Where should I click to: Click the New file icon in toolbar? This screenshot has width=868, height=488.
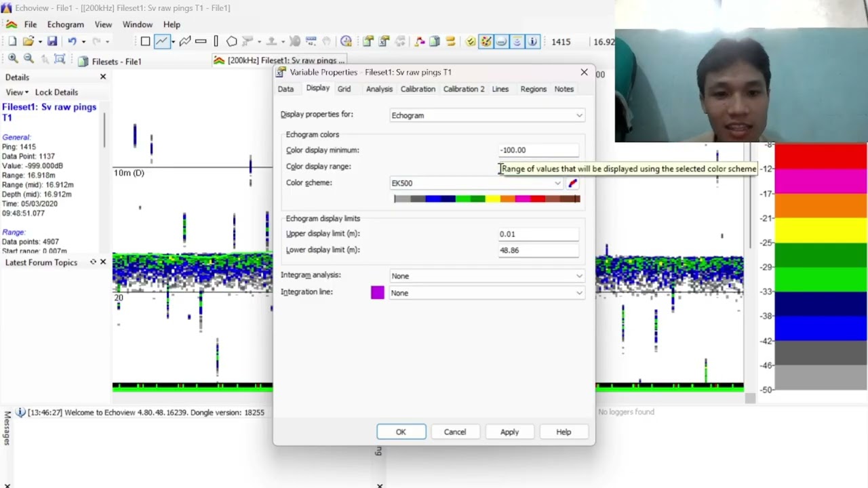(12, 41)
